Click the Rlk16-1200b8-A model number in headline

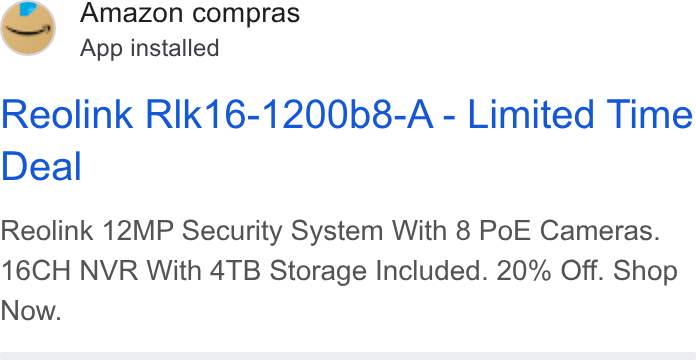point(289,114)
